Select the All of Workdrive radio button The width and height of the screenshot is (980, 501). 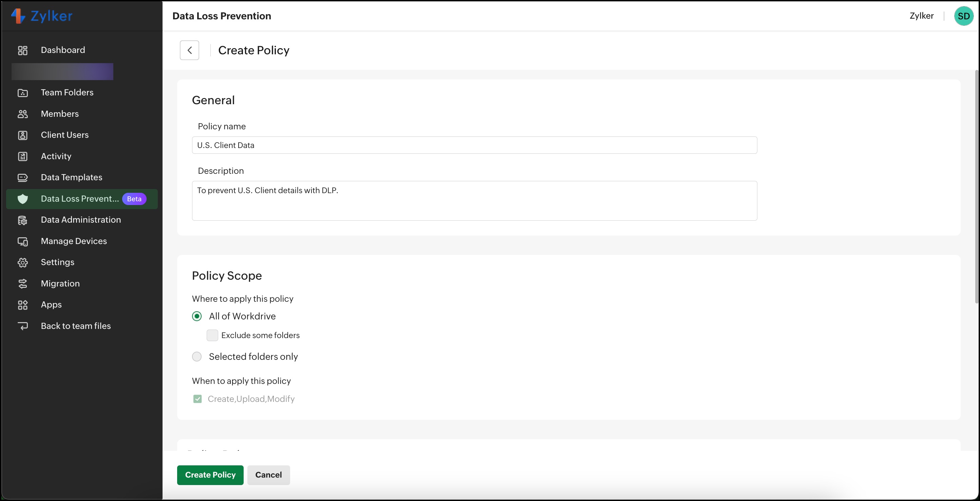pyautogui.click(x=197, y=316)
